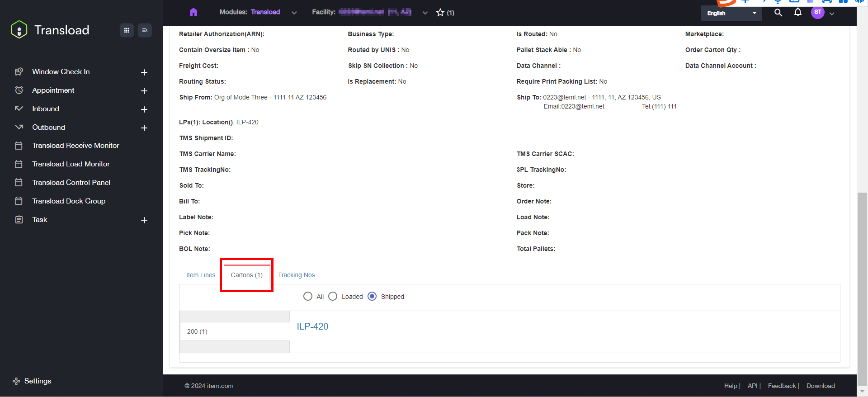Collapse the sidebar with the menu toggle icon

(145, 30)
